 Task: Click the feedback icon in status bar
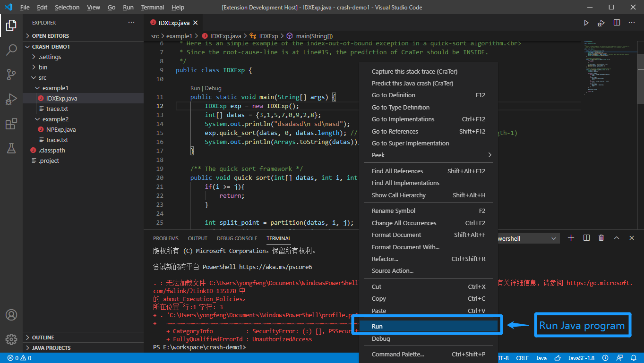pyautogui.click(x=619, y=358)
